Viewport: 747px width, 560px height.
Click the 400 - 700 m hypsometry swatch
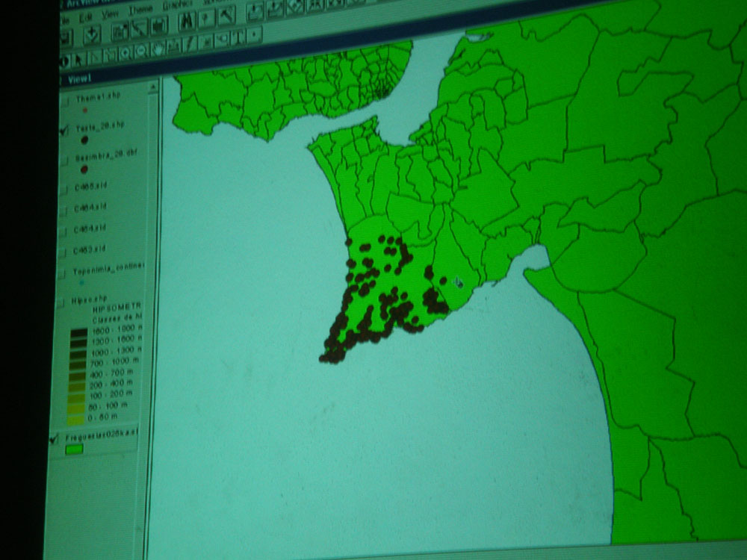coord(78,376)
